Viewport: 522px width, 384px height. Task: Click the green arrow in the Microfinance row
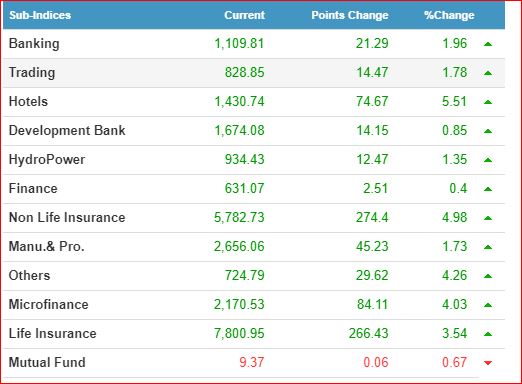pos(488,305)
